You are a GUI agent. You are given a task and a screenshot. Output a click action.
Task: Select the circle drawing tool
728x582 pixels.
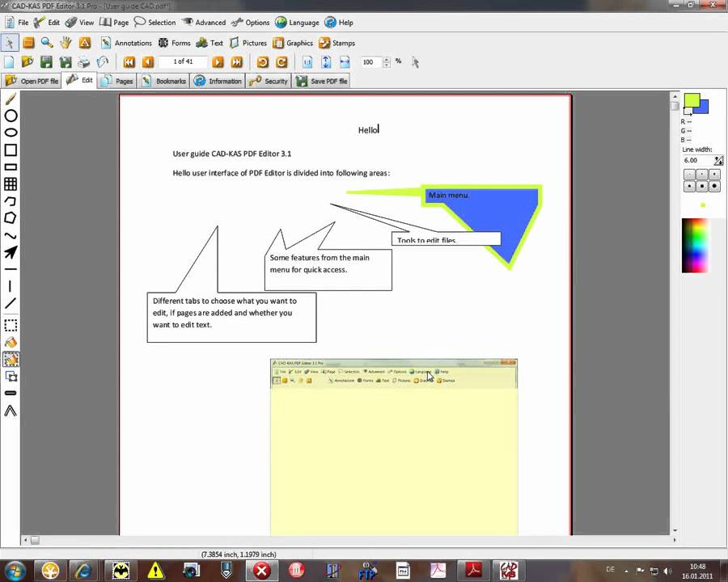[11, 116]
